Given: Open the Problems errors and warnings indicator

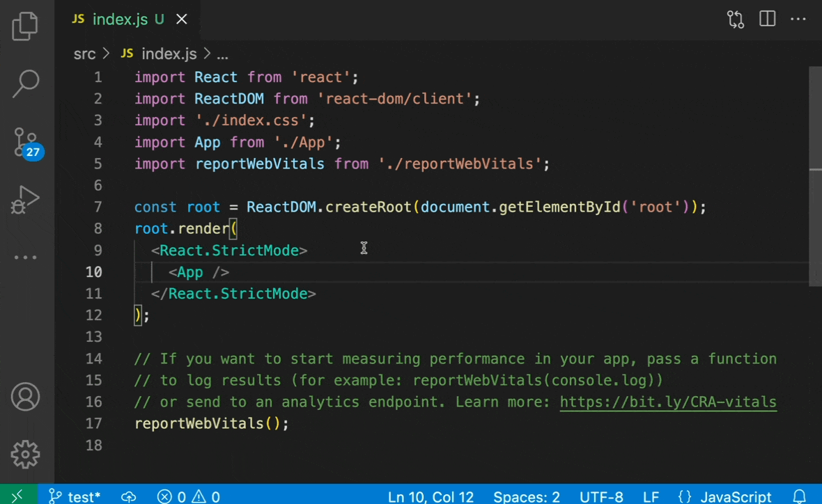Looking at the screenshot, I should (188, 496).
